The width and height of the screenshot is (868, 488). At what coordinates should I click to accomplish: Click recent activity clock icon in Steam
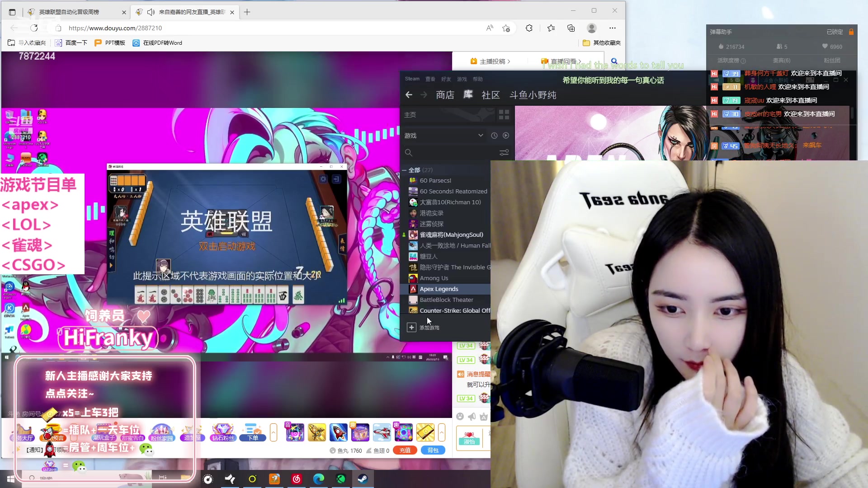494,136
